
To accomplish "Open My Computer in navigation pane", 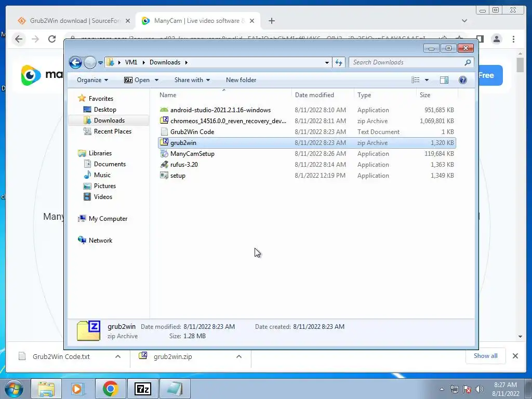I will [x=108, y=219].
